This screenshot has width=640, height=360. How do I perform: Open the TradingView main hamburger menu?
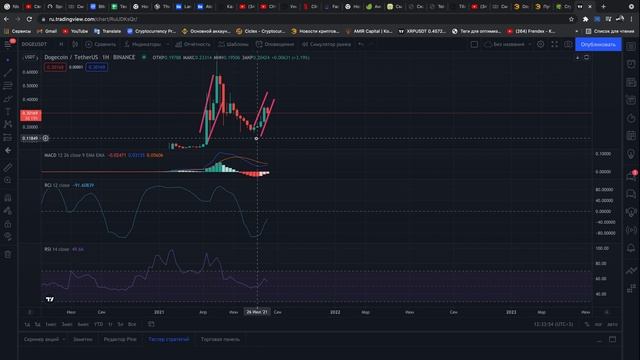click(8, 44)
